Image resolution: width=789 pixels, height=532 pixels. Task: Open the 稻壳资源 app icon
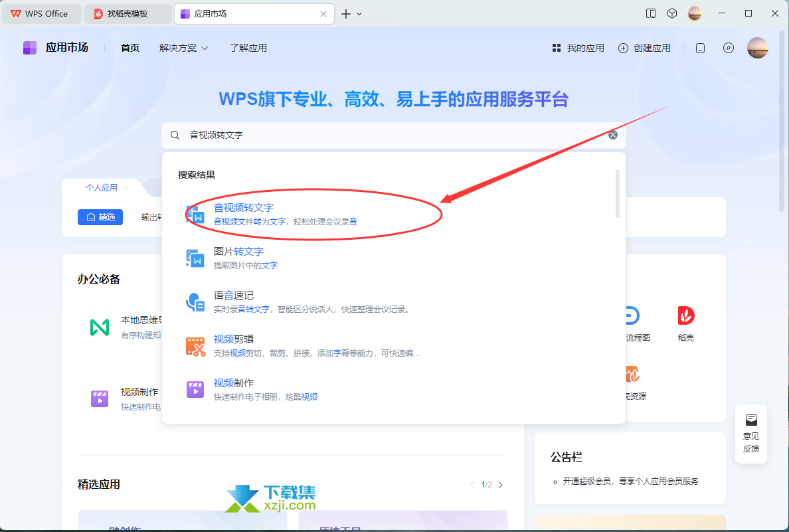632,375
